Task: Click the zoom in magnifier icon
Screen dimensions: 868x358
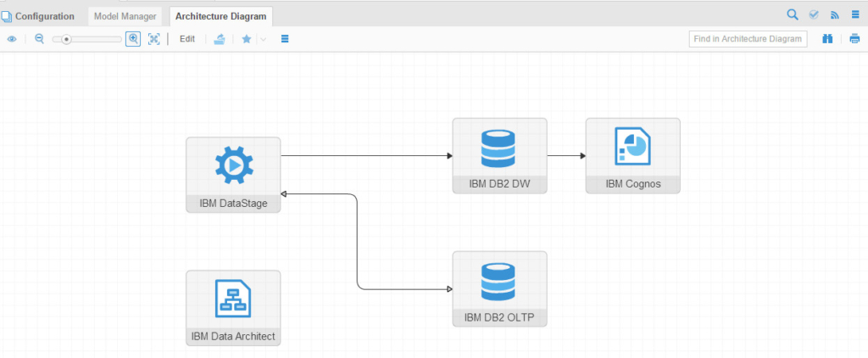Action: (x=133, y=39)
